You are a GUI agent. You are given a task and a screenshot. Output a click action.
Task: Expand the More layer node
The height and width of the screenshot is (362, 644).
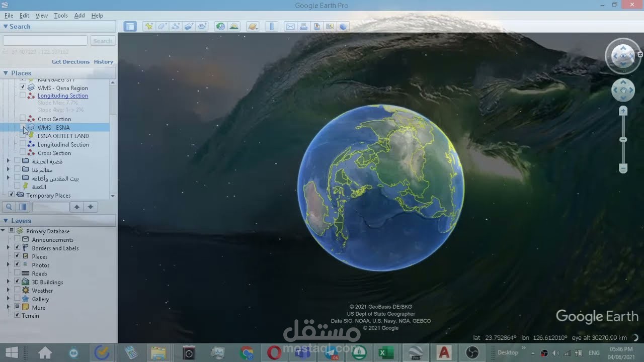coord(8,307)
